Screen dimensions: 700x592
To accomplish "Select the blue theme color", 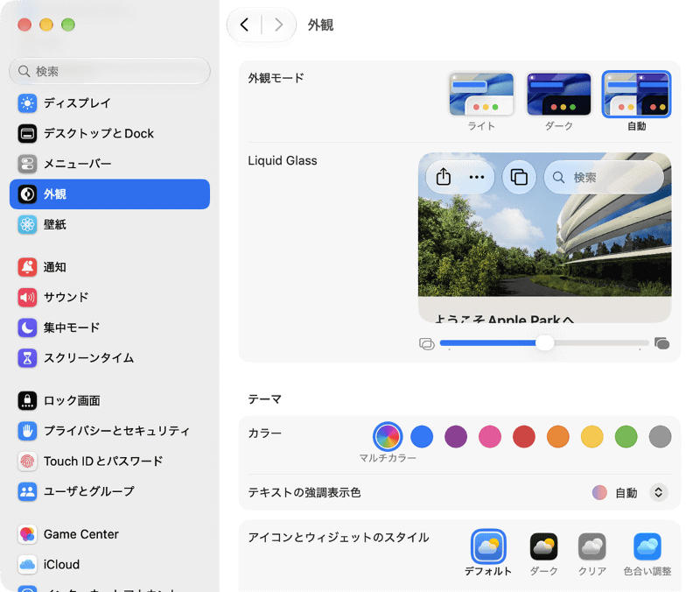I will (x=422, y=436).
